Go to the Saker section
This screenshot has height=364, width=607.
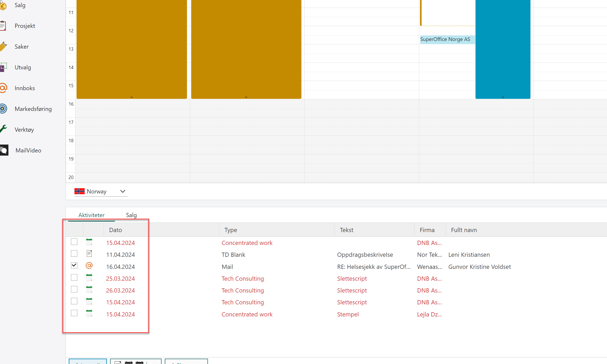point(21,47)
